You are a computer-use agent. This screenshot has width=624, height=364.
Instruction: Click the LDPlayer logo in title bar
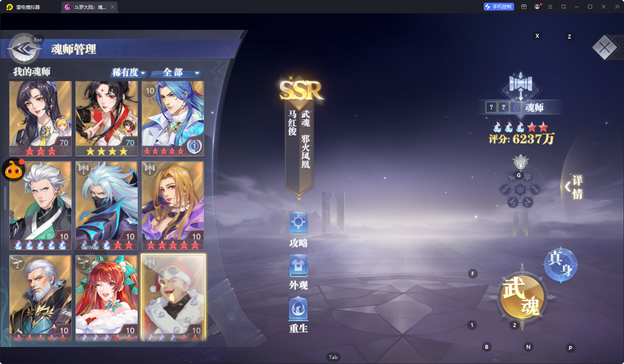(x=10, y=7)
